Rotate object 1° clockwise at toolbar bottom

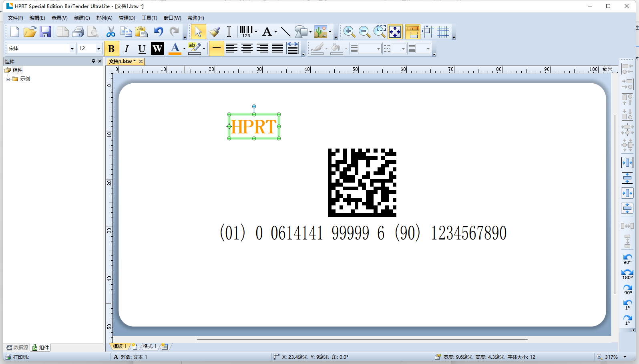(627, 320)
